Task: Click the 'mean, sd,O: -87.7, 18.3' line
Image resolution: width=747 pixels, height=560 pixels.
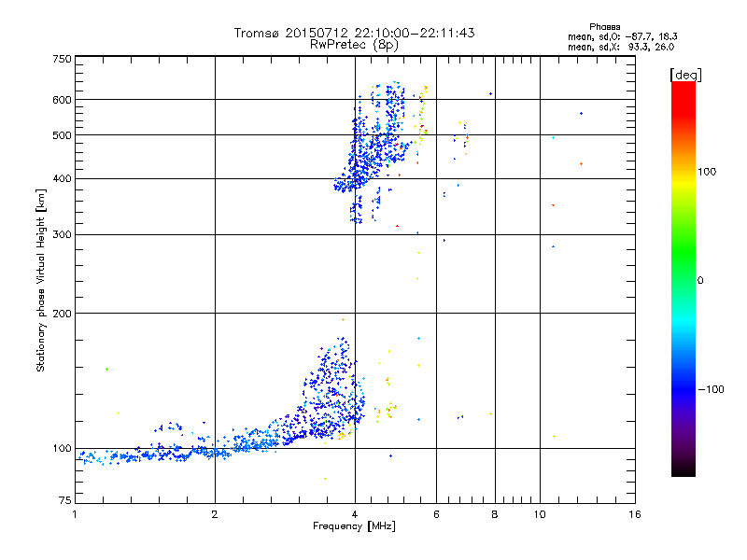Action: tap(622, 36)
